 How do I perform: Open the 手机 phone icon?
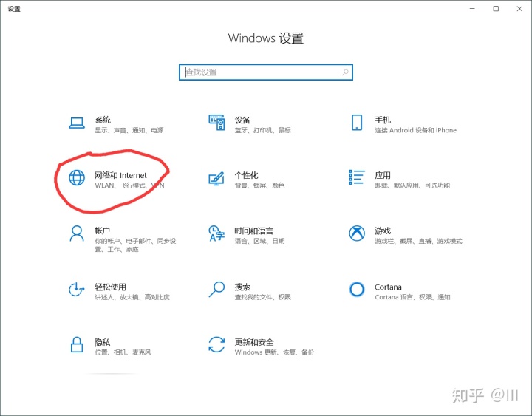357,123
